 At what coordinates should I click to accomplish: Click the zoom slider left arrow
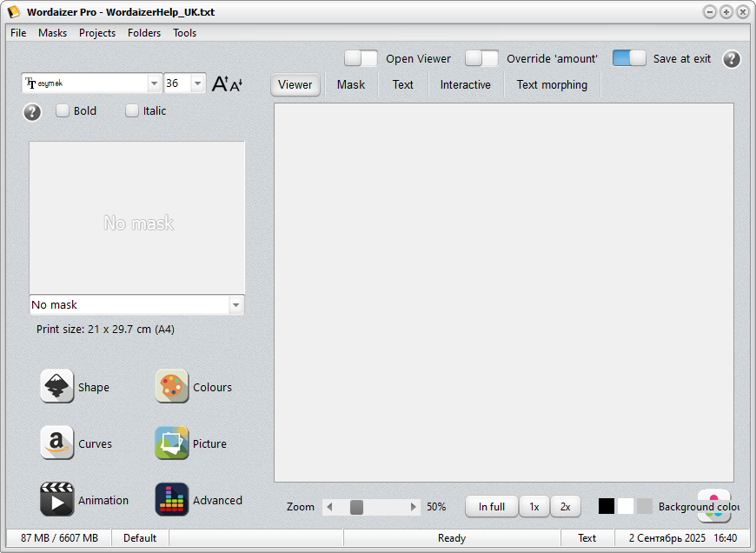click(x=329, y=507)
